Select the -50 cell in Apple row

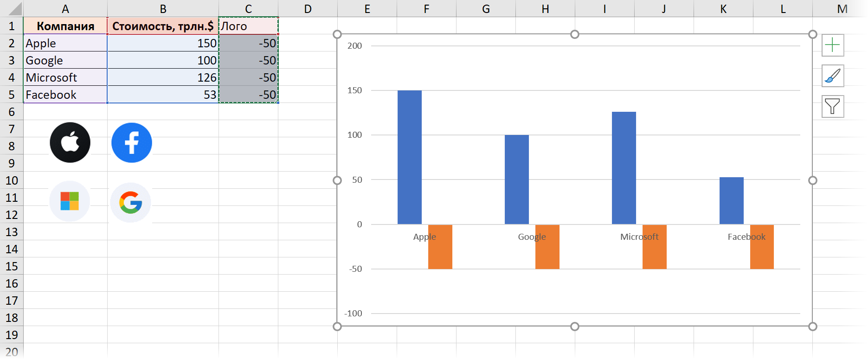[248, 43]
